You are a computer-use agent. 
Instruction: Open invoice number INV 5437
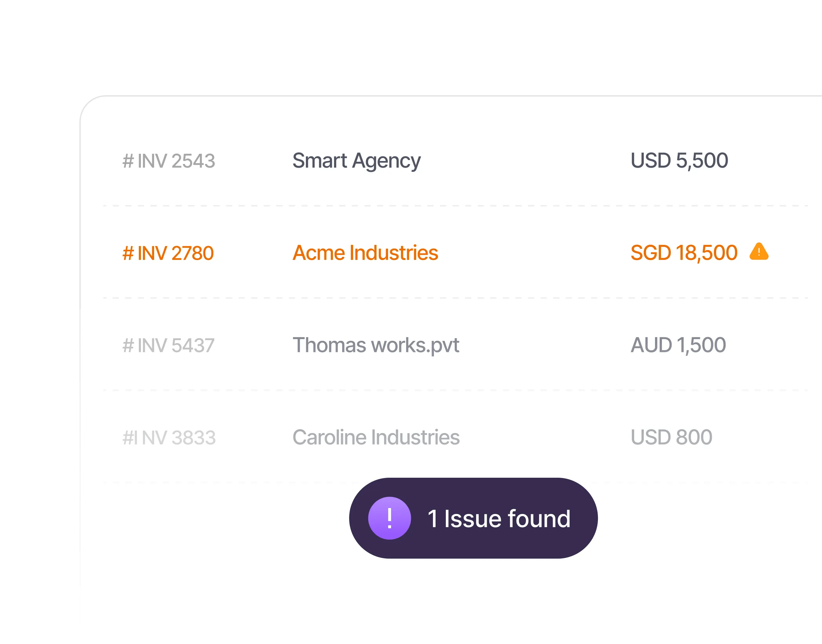coord(169,345)
